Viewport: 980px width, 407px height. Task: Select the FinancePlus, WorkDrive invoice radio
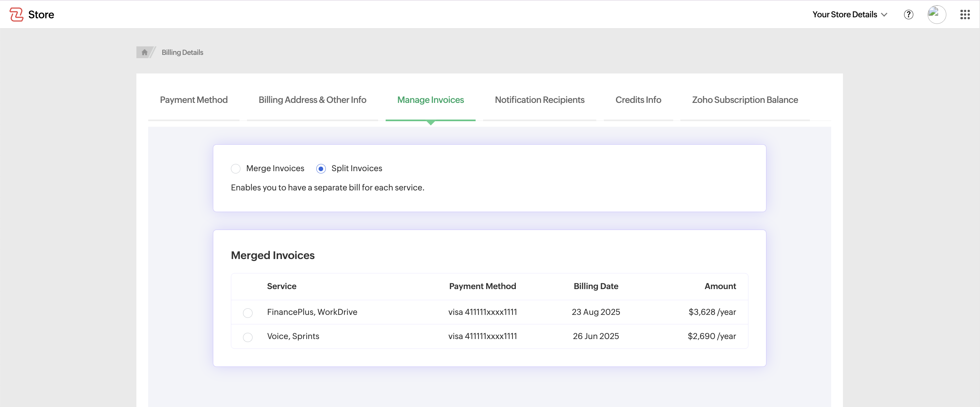click(x=248, y=313)
